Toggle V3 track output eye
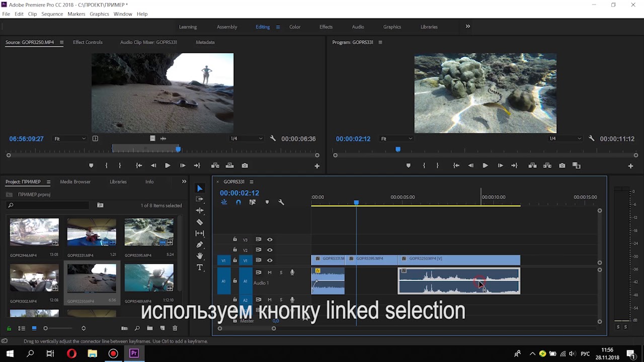 (270, 240)
